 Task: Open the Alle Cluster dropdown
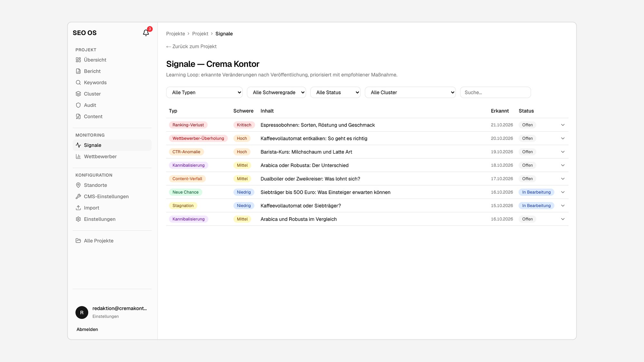pos(410,92)
